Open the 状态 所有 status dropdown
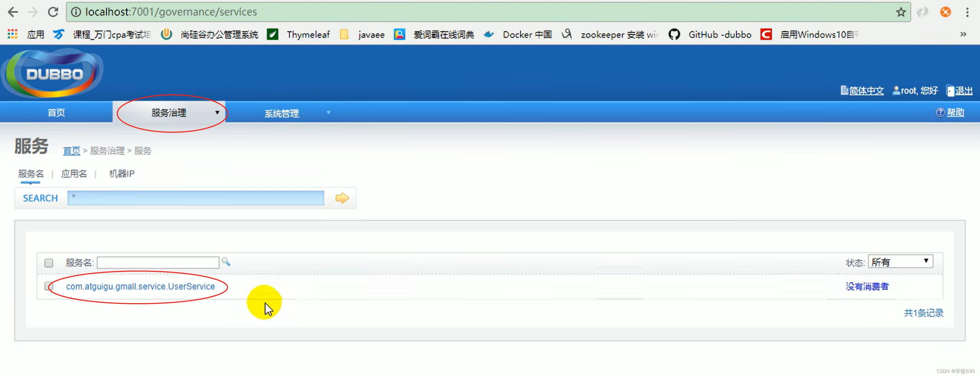Image resolution: width=980 pixels, height=377 pixels. 899,261
